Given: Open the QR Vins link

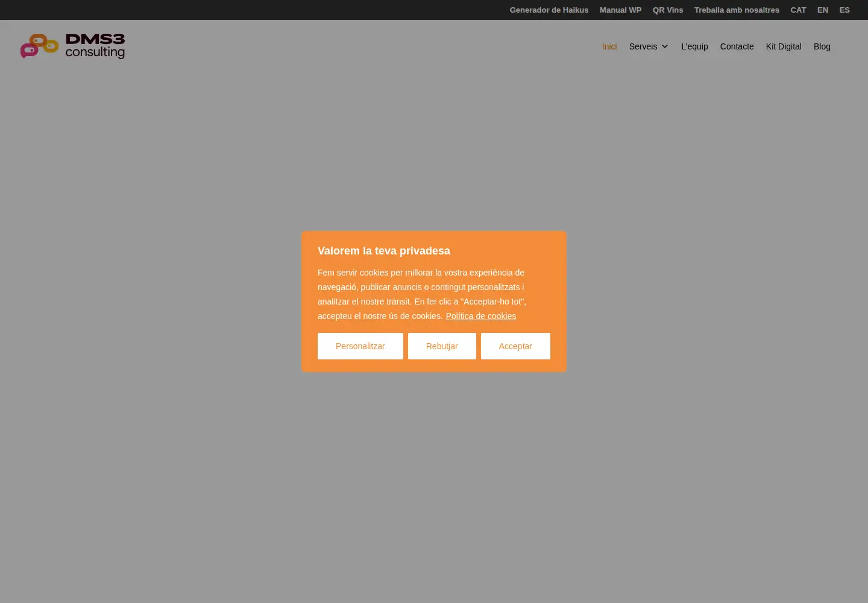Looking at the screenshot, I should (668, 10).
